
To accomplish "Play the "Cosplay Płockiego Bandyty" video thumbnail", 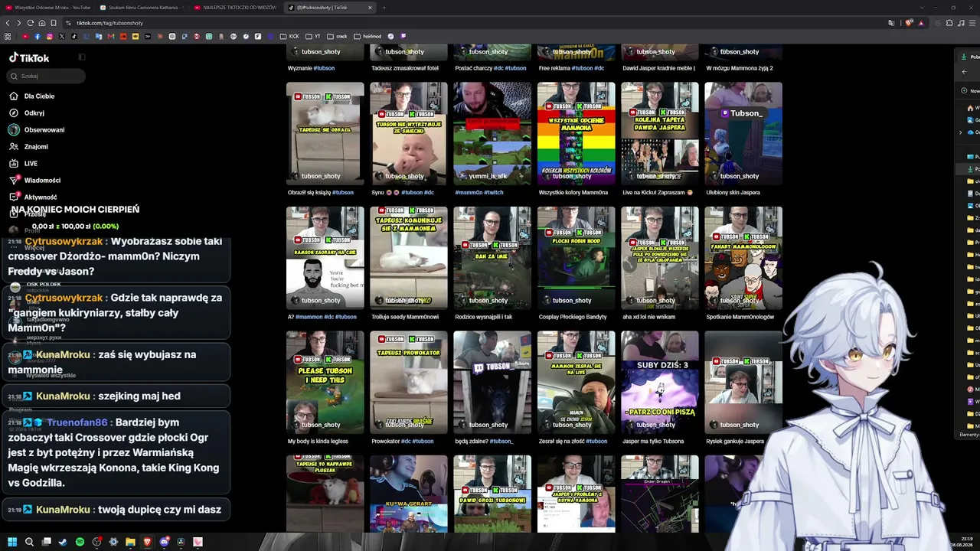I will click(x=576, y=258).
